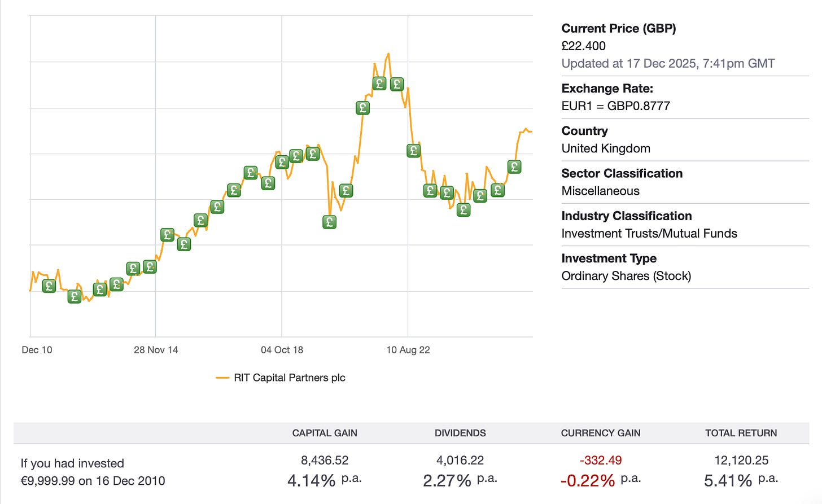
Task: Select the 2.27% p.a. dividends rate
Action: click(460, 480)
